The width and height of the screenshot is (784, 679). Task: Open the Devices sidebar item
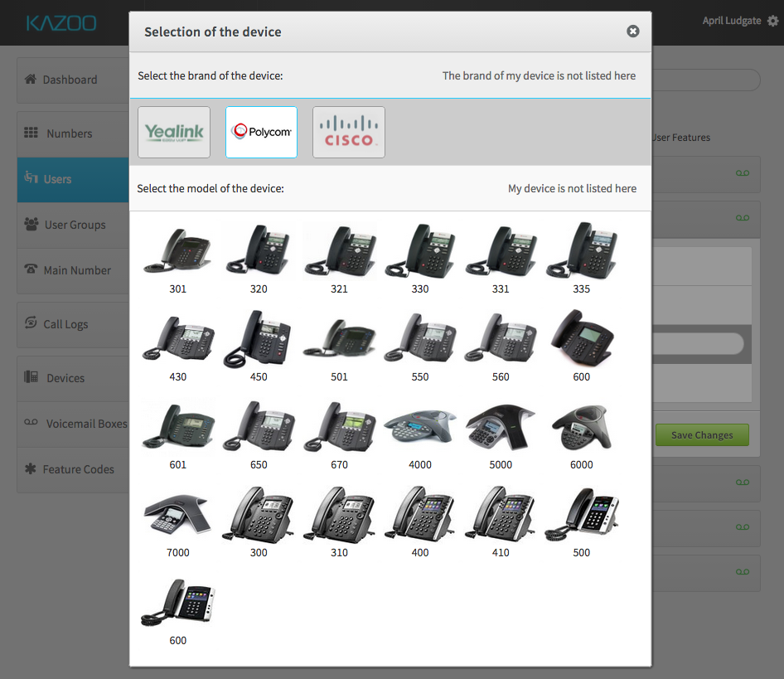[x=73, y=378]
